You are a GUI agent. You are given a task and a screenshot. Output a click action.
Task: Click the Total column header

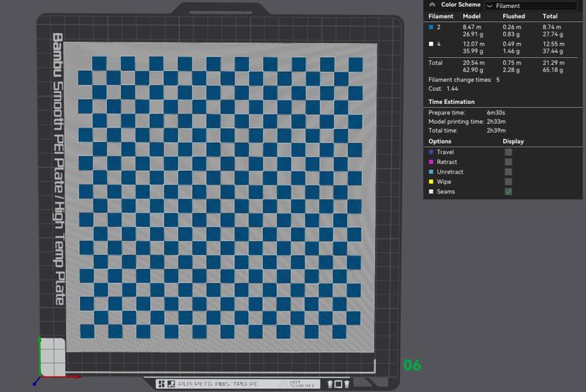coord(550,16)
